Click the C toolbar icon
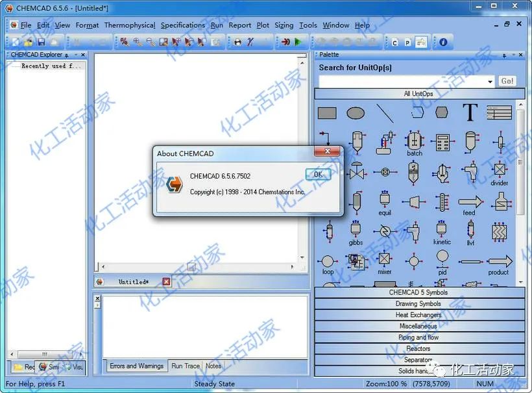Viewport: 532px width, 393px height. 394,43
